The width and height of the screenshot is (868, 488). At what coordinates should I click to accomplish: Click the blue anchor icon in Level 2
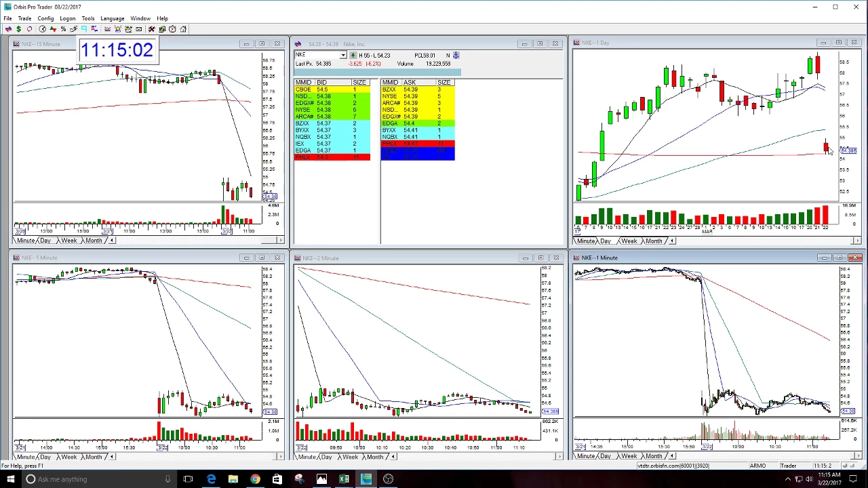point(456,55)
